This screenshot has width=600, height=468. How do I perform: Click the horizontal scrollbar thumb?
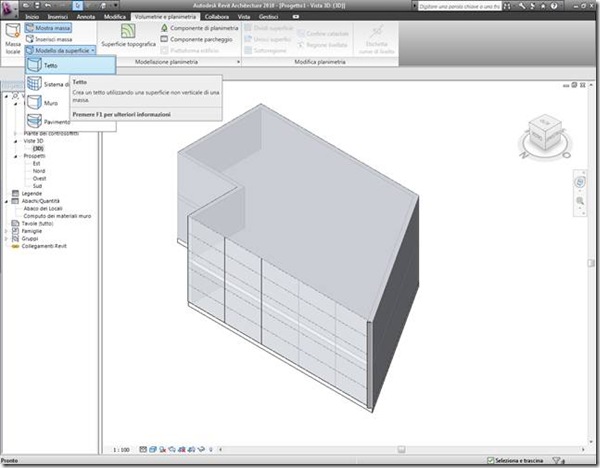pyautogui.click(x=401, y=449)
